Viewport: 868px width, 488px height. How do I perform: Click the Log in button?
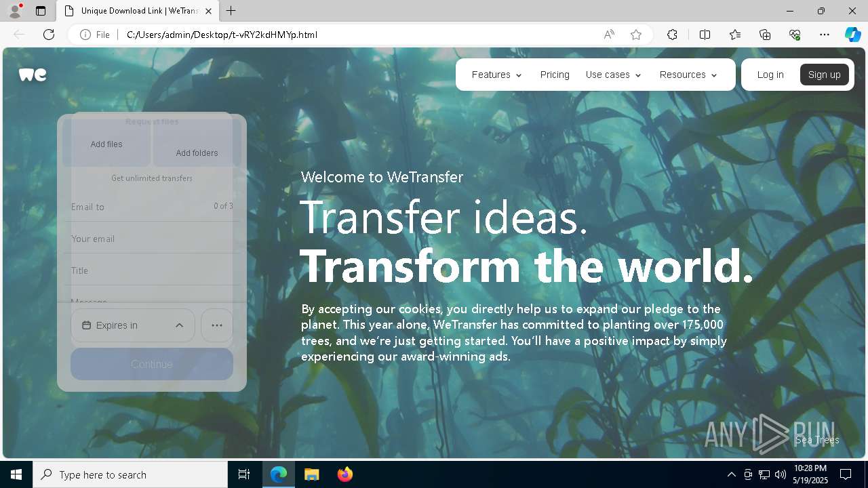point(770,75)
